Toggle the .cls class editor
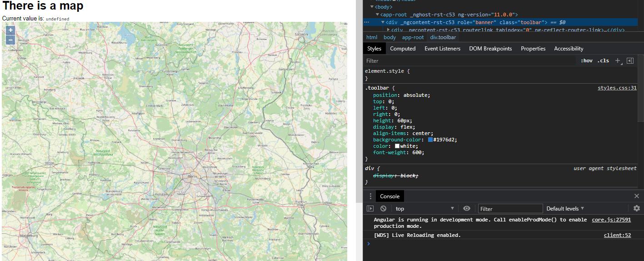This screenshot has height=261, width=644. coord(603,60)
